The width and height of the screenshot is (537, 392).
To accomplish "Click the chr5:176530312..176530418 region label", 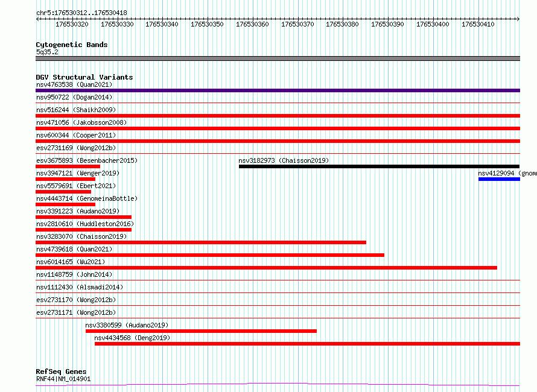I will [81, 13].
